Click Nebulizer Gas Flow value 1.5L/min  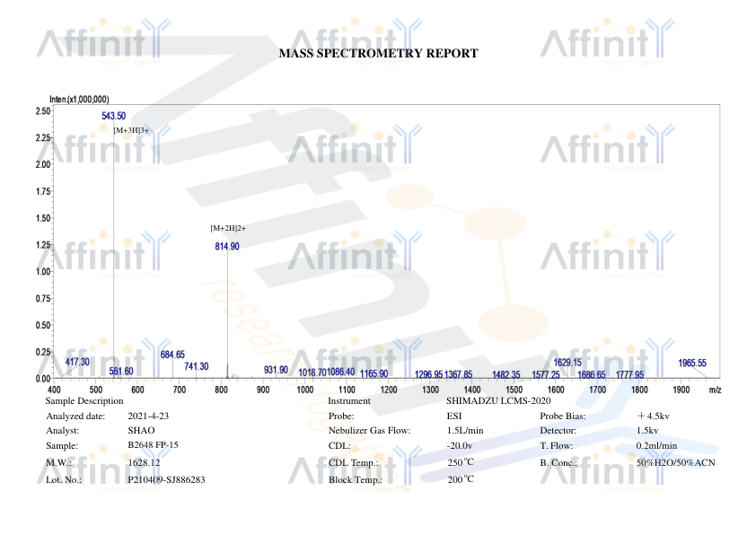point(465,430)
